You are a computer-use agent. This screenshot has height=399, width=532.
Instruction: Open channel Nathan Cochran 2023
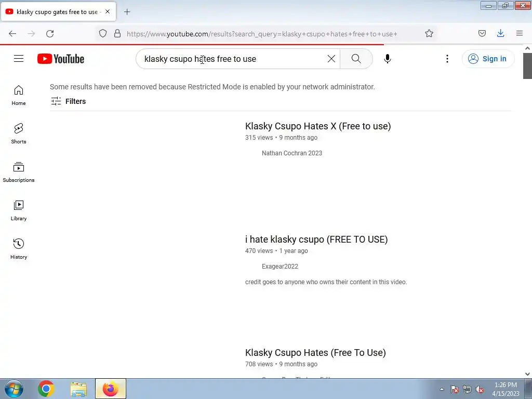point(292,153)
